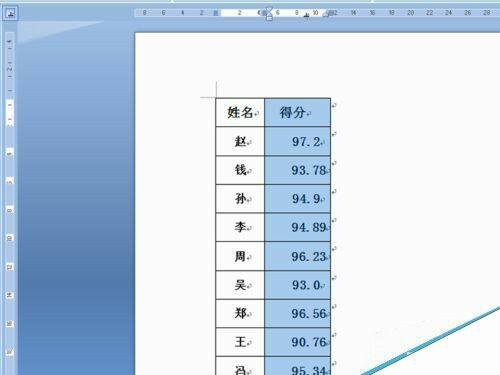The height and width of the screenshot is (375, 500).
Task: Click the first line indent marker on ruler
Action: (x=269, y=10)
